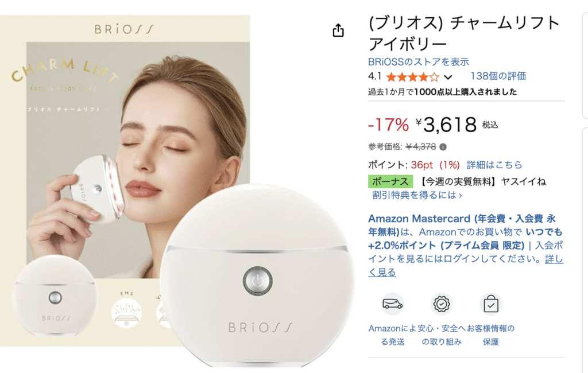Expand 割引特典を得るには discount details

[417, 195]
